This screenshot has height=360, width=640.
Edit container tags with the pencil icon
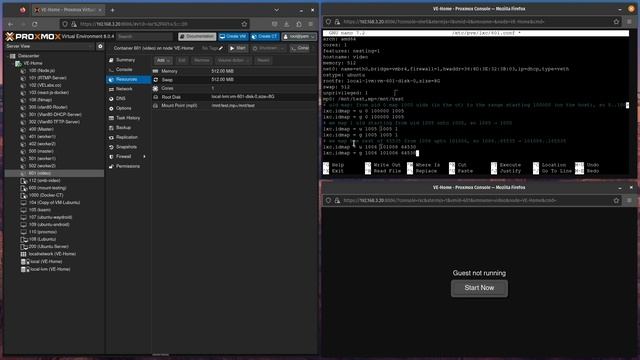click(x=221, y=48)
